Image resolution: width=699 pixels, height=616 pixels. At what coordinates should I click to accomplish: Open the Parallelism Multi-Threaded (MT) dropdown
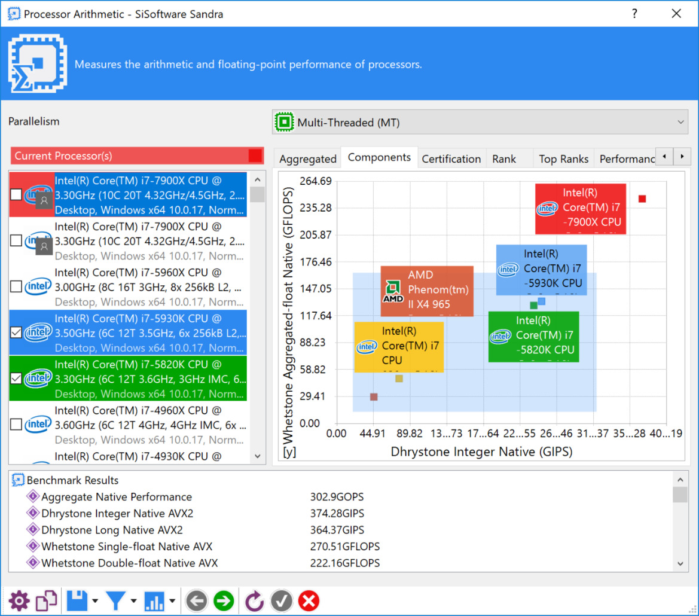480,122
